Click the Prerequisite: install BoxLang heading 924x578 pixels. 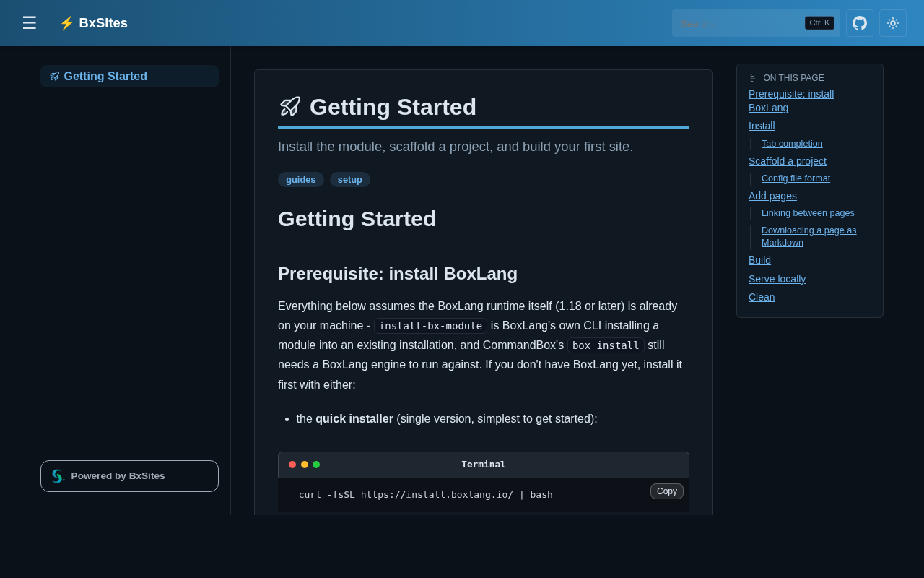coord(398,274)
